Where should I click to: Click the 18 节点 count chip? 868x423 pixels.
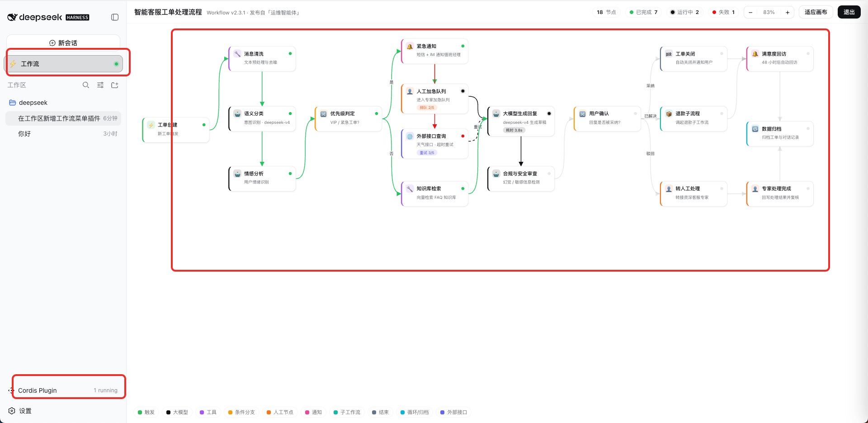(606, 12)
